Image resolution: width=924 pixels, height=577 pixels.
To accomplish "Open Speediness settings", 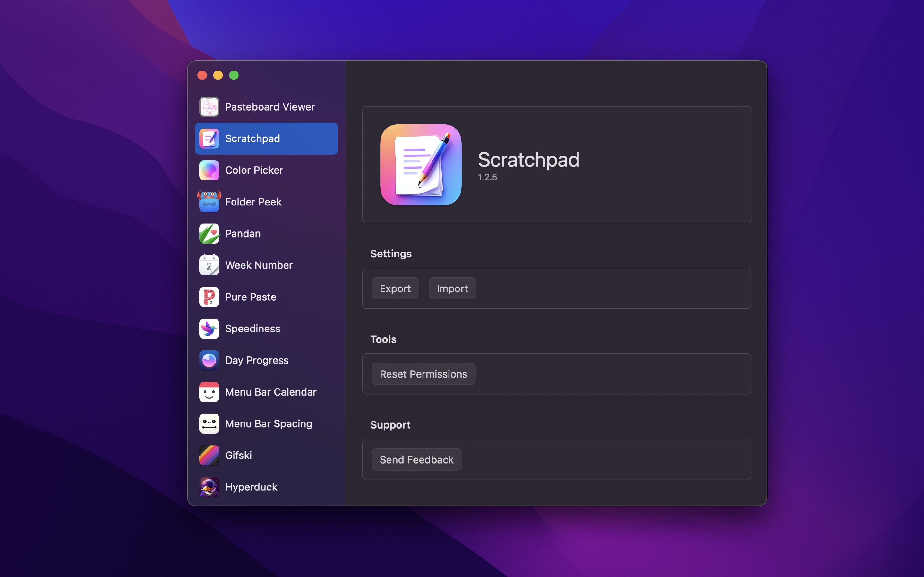I will coord(252,329).
